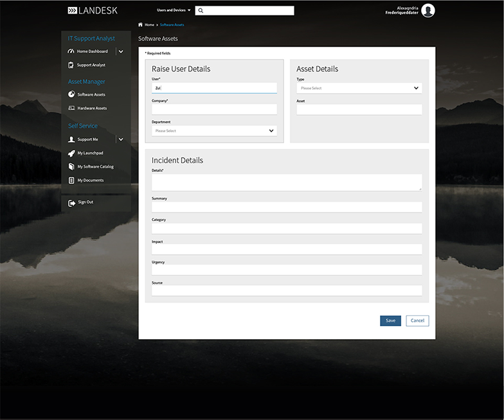Click the Home Dashboard gauge icon
Image resolution: width=504 pixels, height=420 pixels.
71,51
